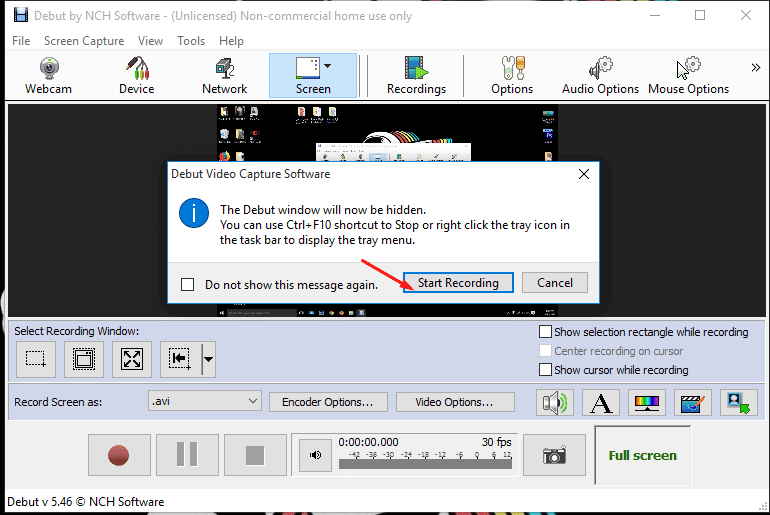770x515 pixels.
Task: Take a snapshot with camera icon
Action: [554, 455]
